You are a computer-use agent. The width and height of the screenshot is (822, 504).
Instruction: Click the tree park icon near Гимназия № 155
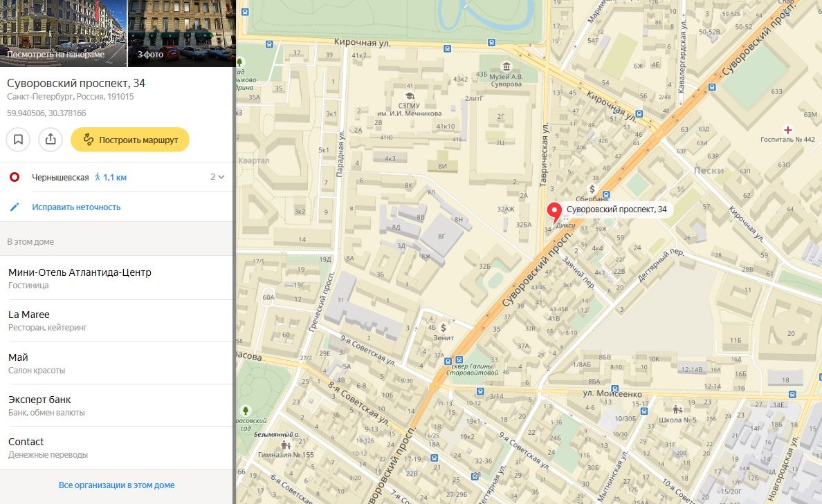pyautogui.click(x=246, y=410)
